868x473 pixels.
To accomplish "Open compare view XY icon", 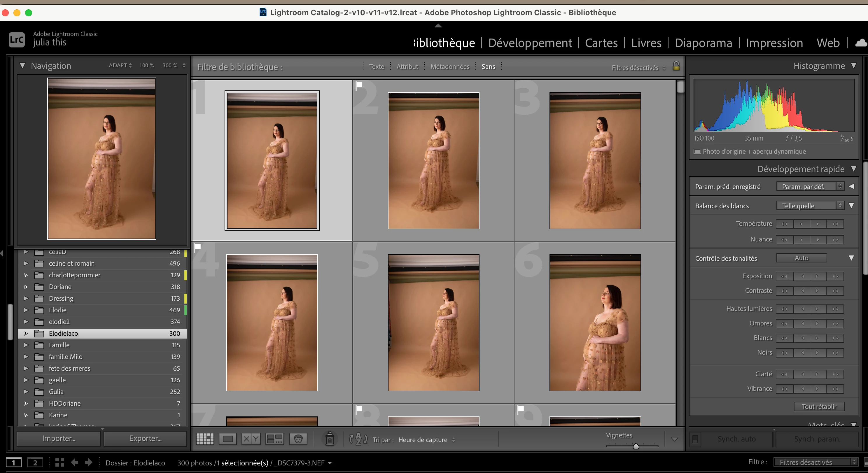I will [x=251, y=439].
